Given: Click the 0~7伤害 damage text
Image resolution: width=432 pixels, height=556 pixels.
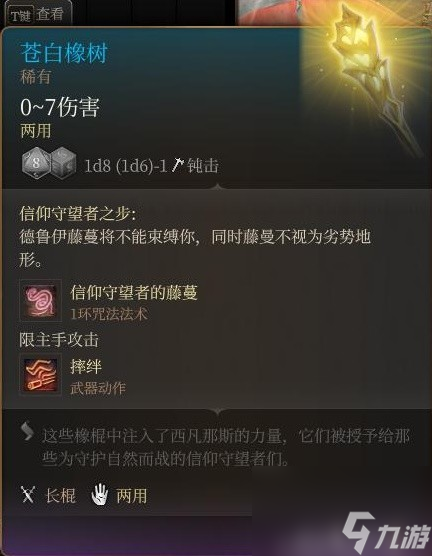Looking at the screenshot, I should (60, 107).
